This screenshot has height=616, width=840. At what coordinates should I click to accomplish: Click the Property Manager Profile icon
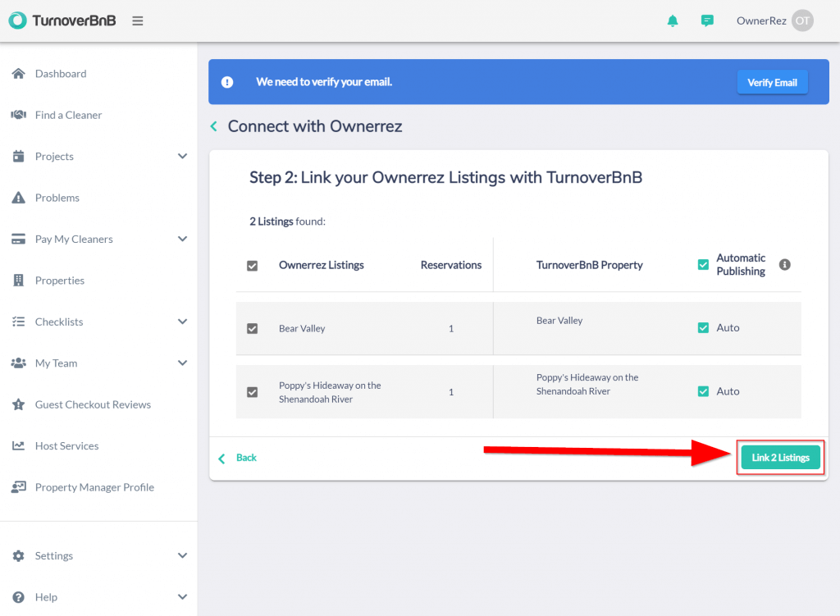tap(19, 487)
